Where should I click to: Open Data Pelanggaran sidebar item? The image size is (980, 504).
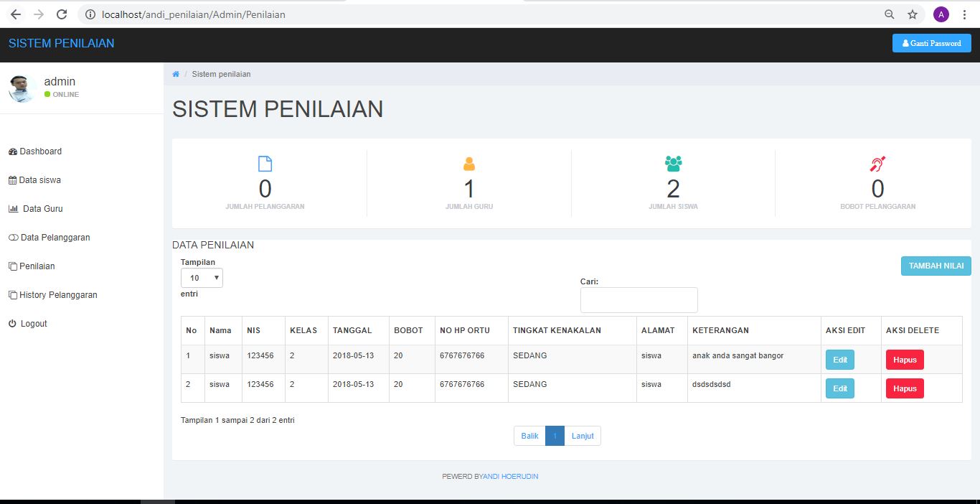pos(55,238)
